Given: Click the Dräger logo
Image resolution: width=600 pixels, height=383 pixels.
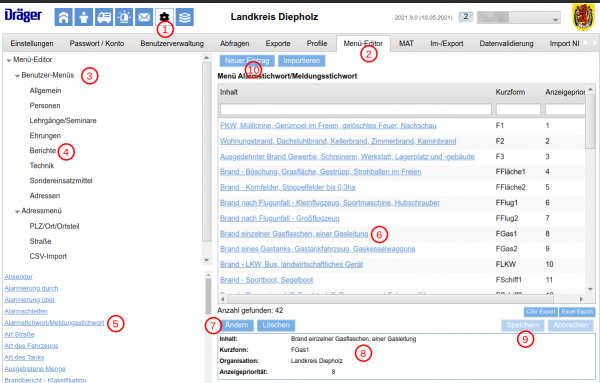Looking at the screenshot, I should (23, 15).
